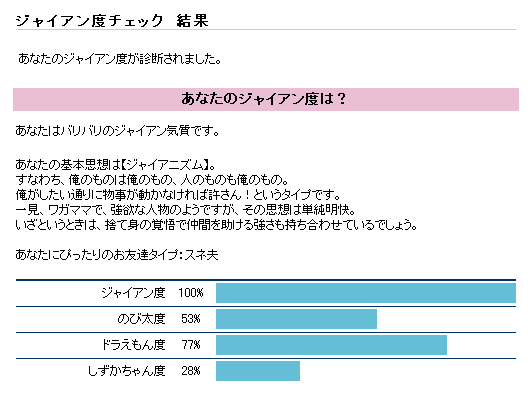Click the ジャイアン度チェック 結果 heading
Image resolution: width=528 pixels, height=397 pixels.
tap(112, 21)
